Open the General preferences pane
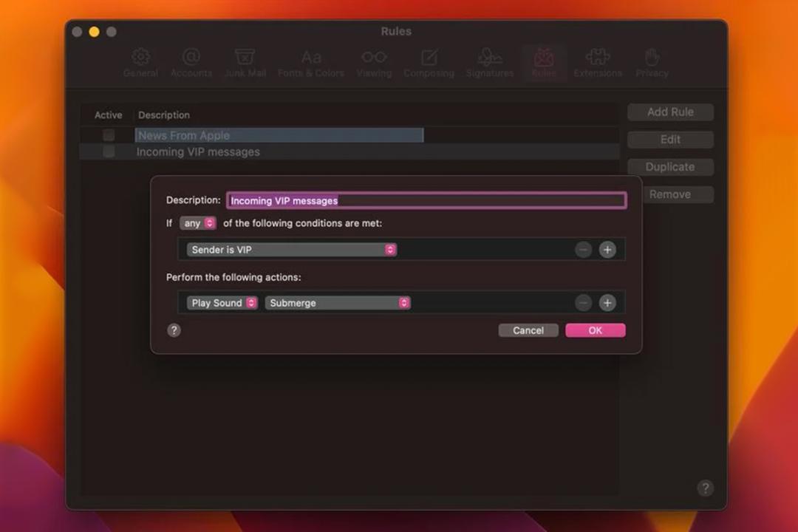This screenshot has height=532, width=798. [x=140, y=63]
